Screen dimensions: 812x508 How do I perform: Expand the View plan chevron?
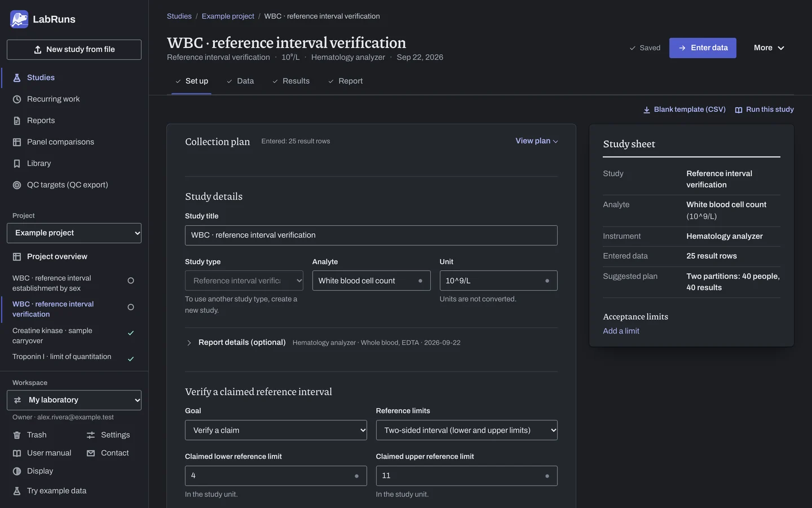pos(555,142)
